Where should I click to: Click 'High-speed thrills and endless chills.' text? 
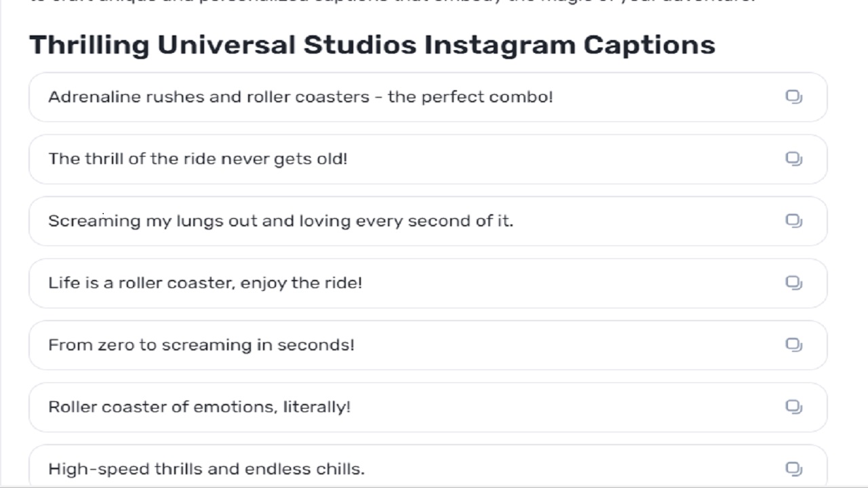click(206, 468)
